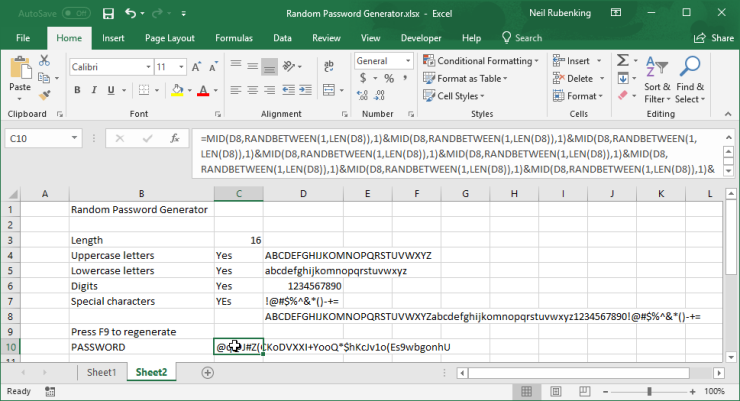
Task: Toggle Wrap Text
Action: (329, 67)
